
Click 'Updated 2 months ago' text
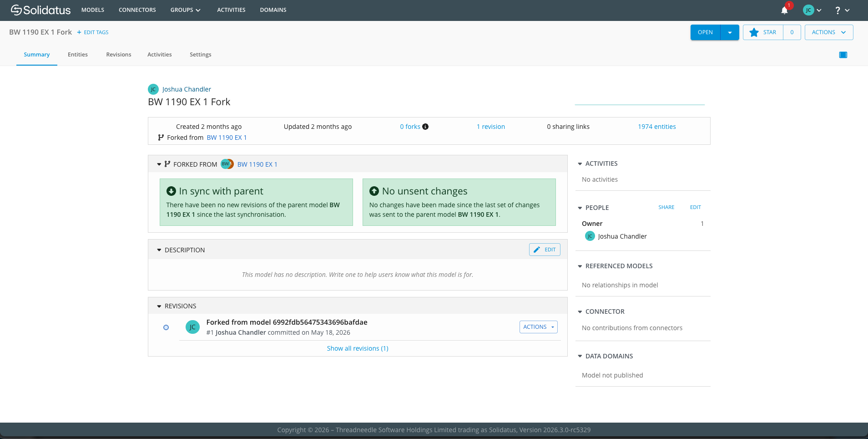[x=318, y=127]
